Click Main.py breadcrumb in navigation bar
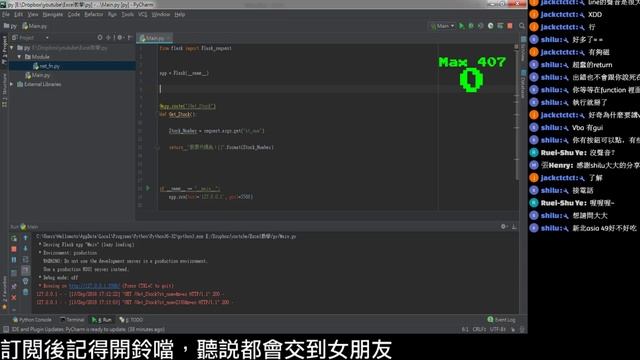Image resolution: width=640 pixels, height=360 pixels. pos(35,26)
